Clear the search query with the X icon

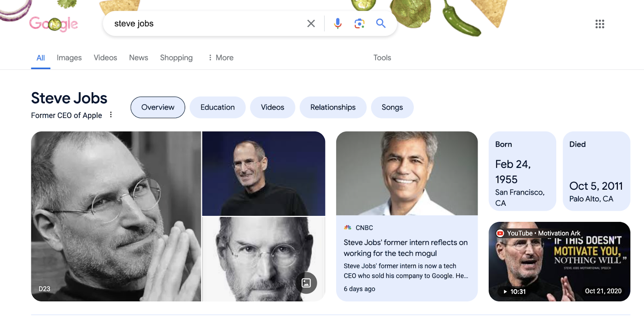point(311,23)
